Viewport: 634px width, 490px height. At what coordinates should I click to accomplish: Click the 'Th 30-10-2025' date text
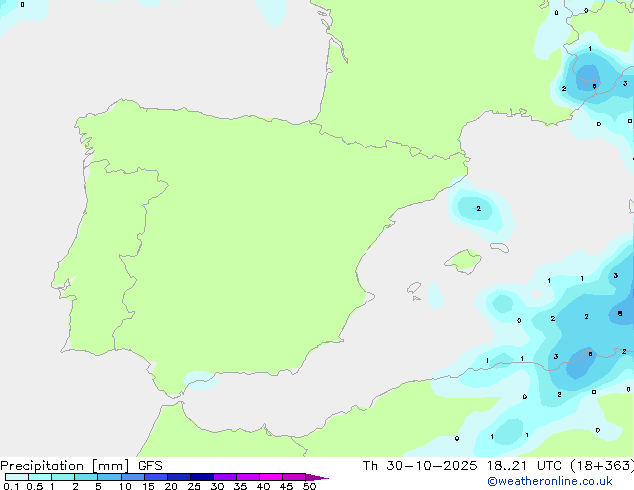[420, 466]
